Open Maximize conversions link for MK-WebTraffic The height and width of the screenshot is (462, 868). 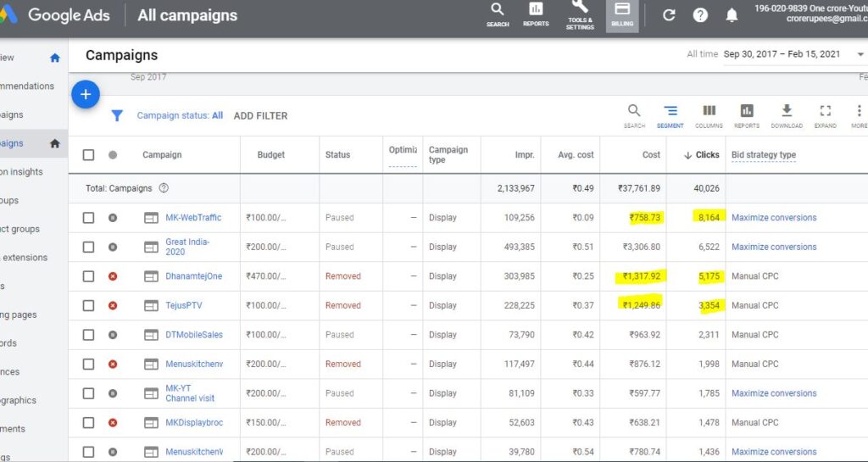tap(774, 218)
